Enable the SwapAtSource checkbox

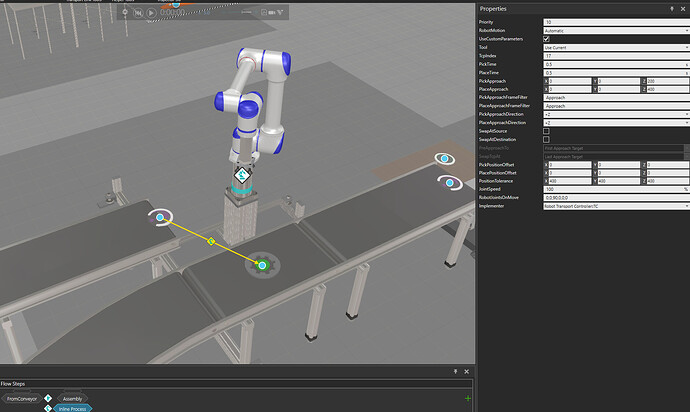(546, 131)
